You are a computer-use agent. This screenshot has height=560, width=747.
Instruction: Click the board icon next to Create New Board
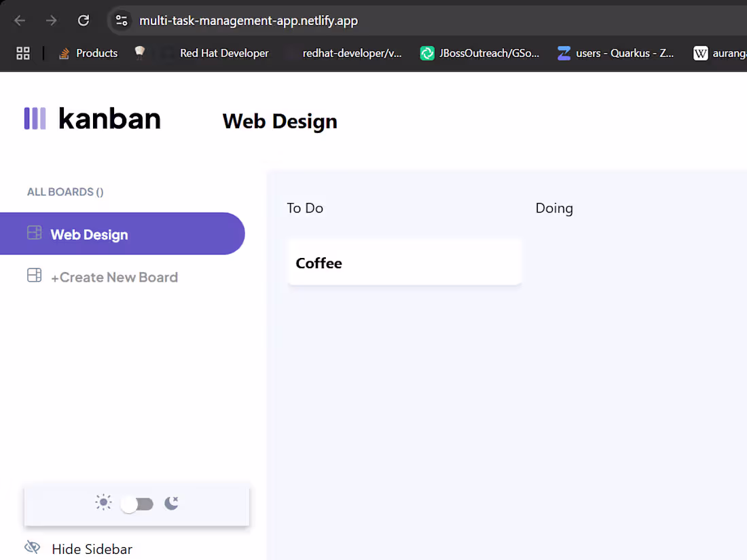33,276
